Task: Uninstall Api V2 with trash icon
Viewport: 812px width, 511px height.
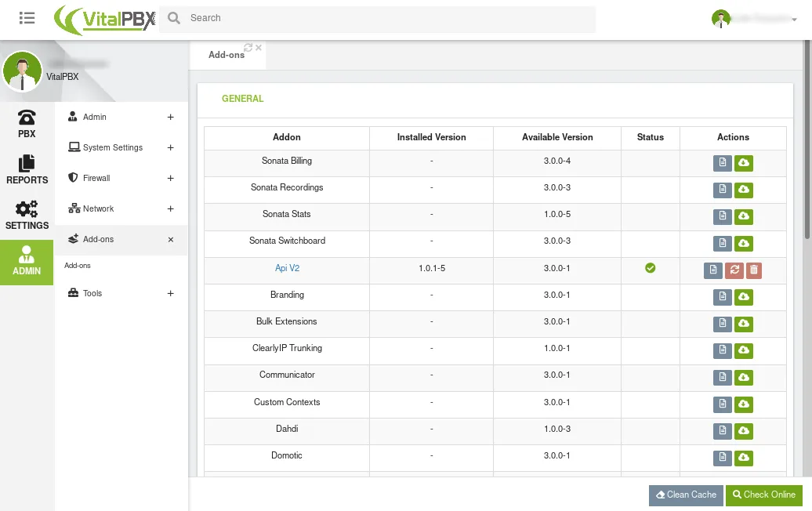Action: (x=754, y=270)
